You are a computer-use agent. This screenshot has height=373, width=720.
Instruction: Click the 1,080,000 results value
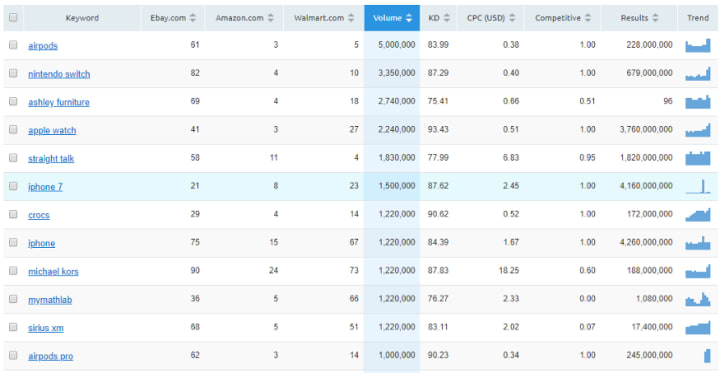655,299
